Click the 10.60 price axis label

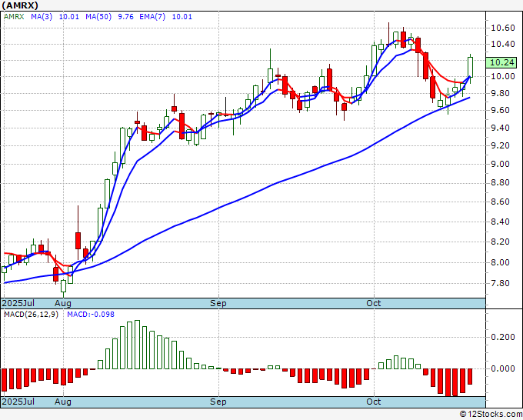(503, 28)
